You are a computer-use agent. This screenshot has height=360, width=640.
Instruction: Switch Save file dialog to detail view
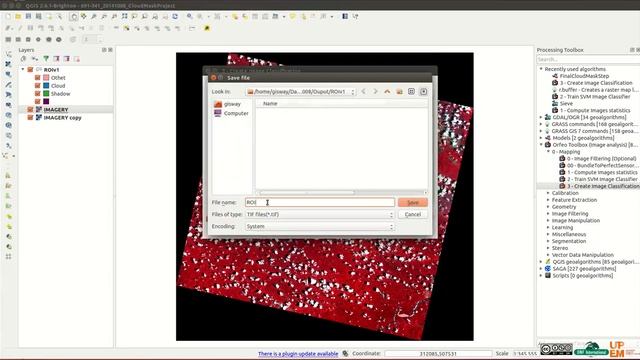[x=423, y=91]
